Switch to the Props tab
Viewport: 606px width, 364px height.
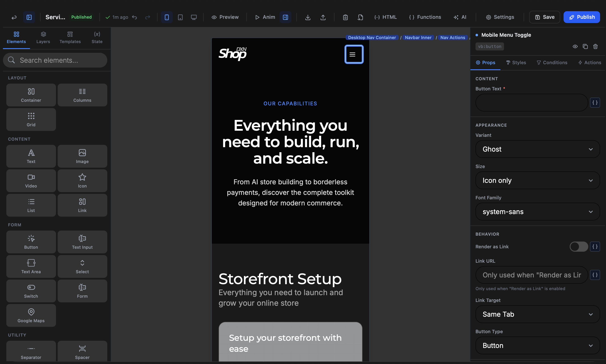click(x=485, y=62)
